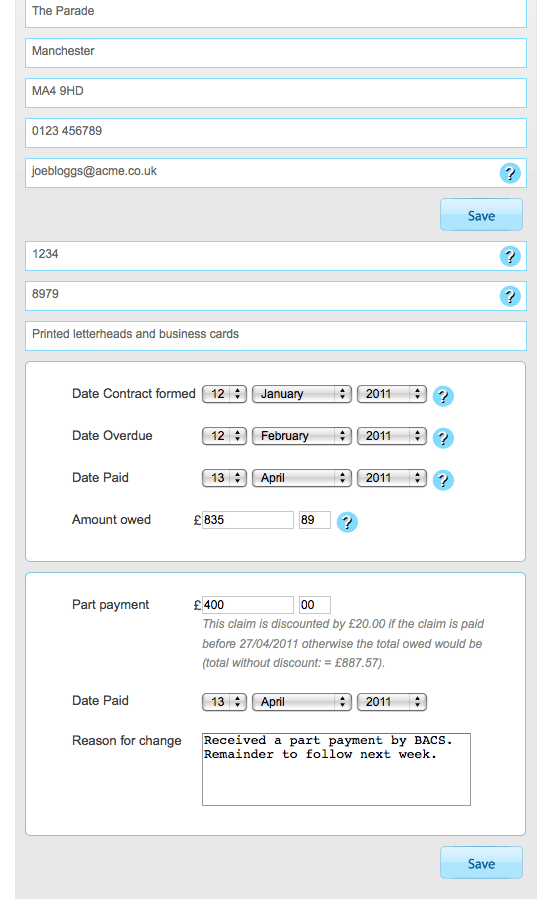The width and height of the screenshot is (560, 899).
Task: Click the Save button below email field
Action: 481,215
